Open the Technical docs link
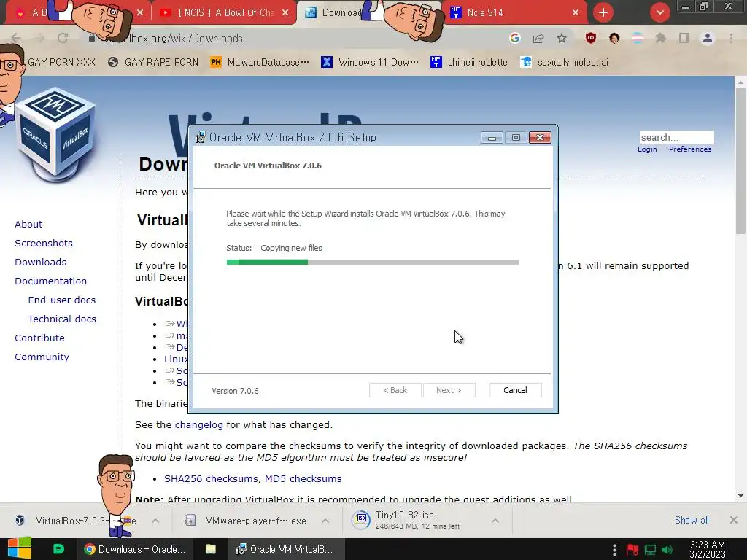747x560 pixels. point(62,319)
